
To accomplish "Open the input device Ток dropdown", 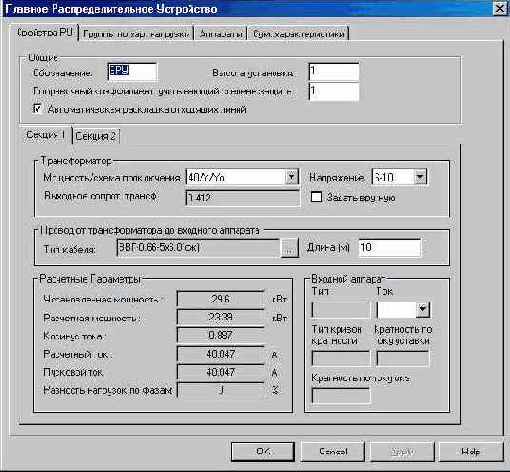I will 422,309.
